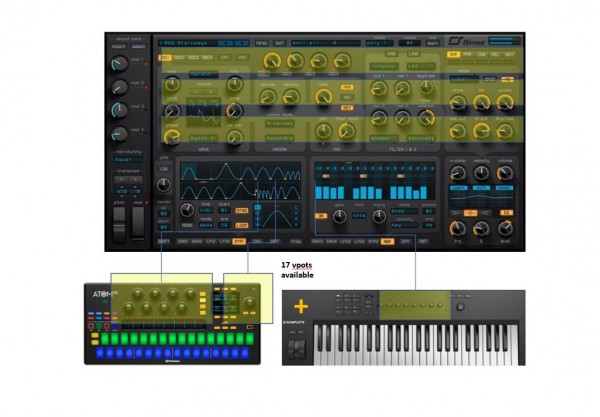Open the microtuning dropdown
The image size is (600, 417).
pyautogui.click(x=128, y=160)
